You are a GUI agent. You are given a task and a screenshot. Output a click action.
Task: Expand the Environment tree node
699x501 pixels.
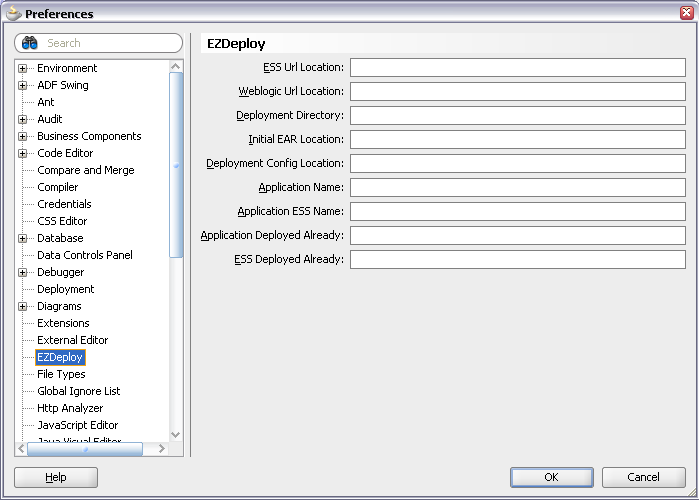23,68
